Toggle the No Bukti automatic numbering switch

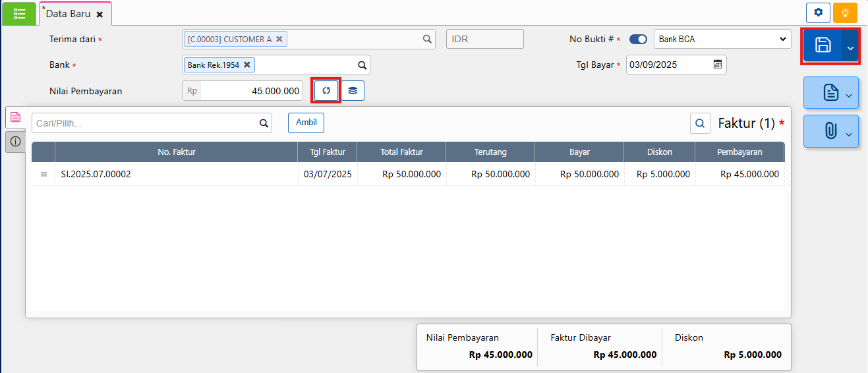click(x=638, y=39)
